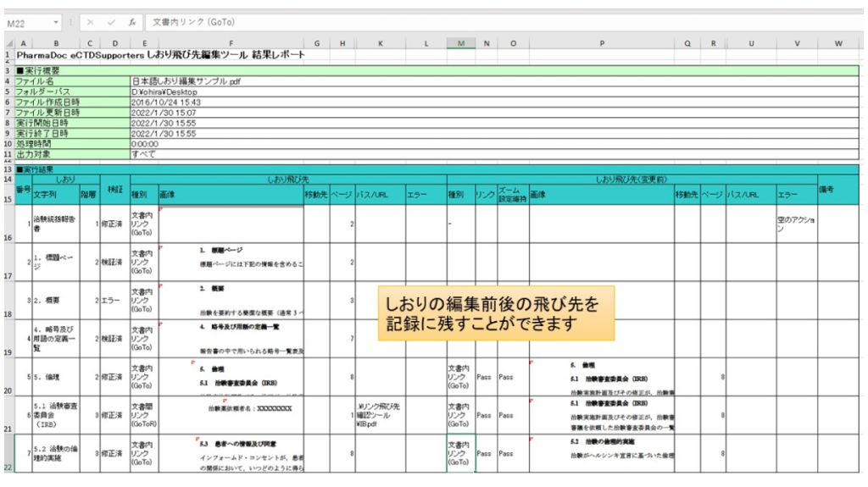This screenshot has width=868, height=487.
Task: Click the yellow callout about しおりの編集前後の飛び先
Action: click(496, 313)
